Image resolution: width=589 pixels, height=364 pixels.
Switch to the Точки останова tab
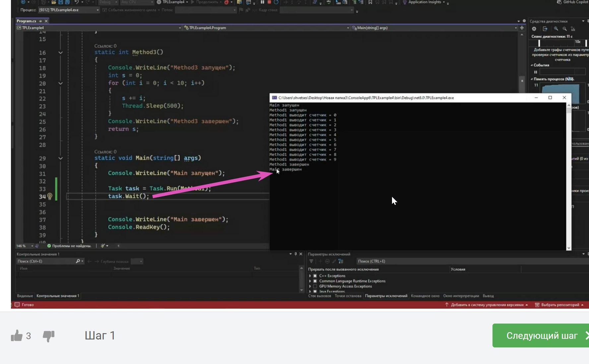348,296
